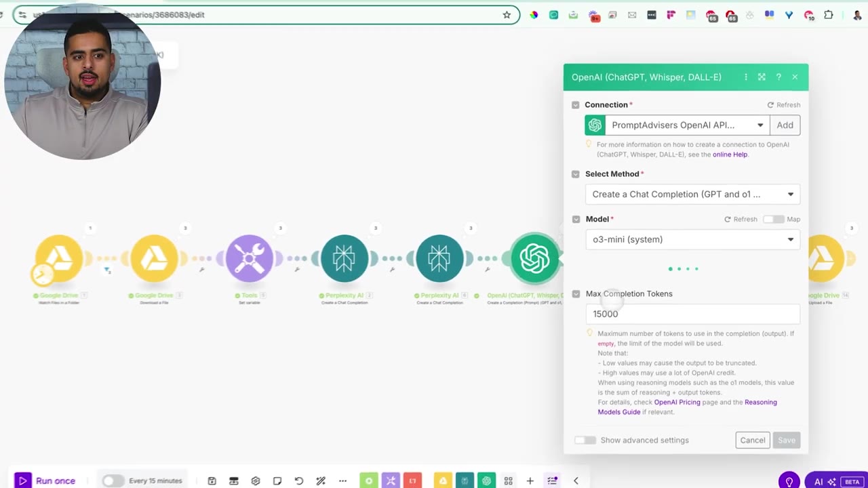The image size is (868, 488).
Task: Toggle the Connection field checkbox
Action: (x=576, y=105)
